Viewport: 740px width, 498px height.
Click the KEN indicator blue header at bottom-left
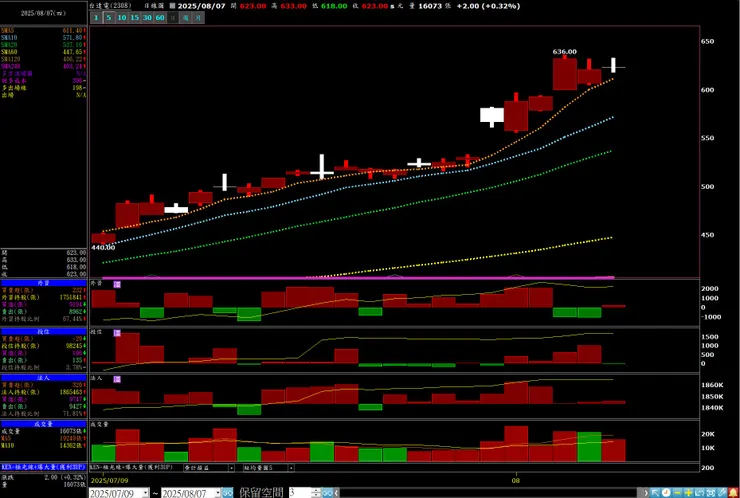(x=43, y=467)
